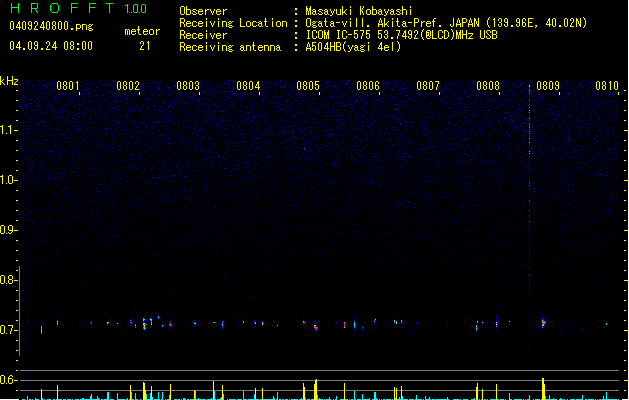Viewport: 629px width, 400px height.
Task: Click the 0803 time marker
Action: click(x=188, y=85)
